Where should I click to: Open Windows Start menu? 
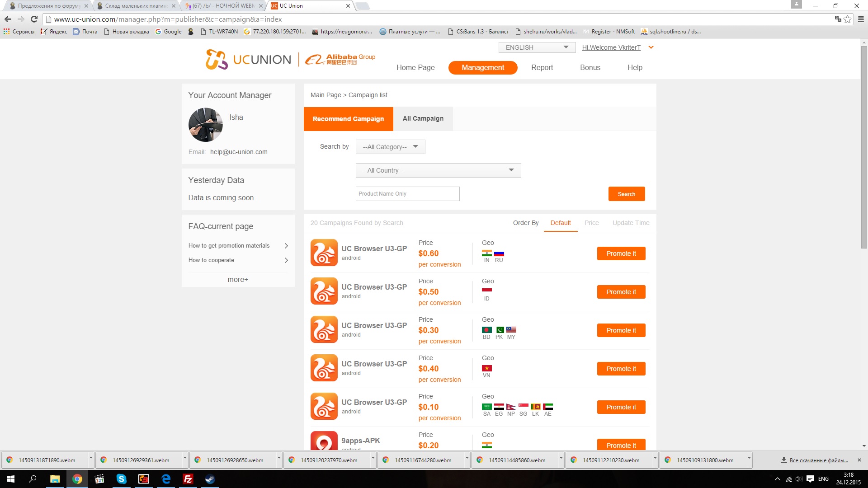(x=11, y=479)
